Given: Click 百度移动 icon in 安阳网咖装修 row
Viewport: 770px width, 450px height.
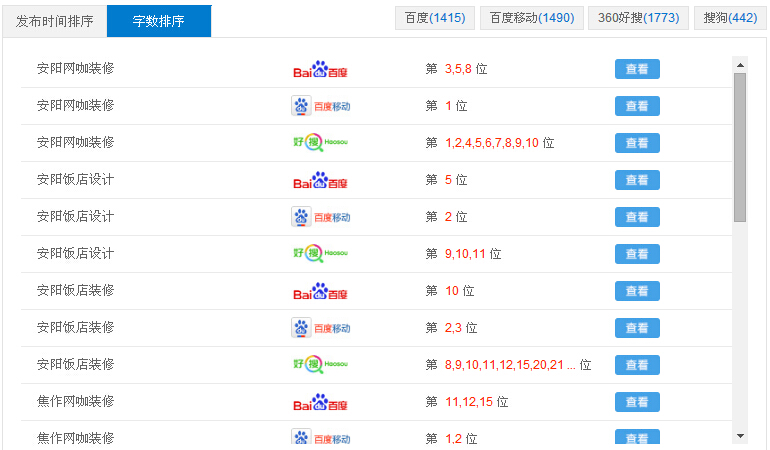Looking at the screenshot, I should coord(321,106).
